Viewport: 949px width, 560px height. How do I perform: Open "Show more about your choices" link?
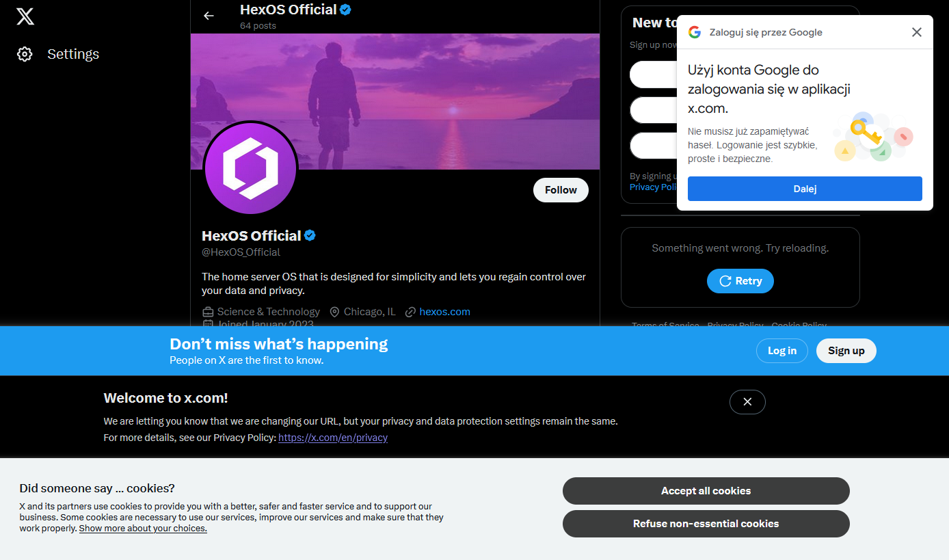[143, 529]
